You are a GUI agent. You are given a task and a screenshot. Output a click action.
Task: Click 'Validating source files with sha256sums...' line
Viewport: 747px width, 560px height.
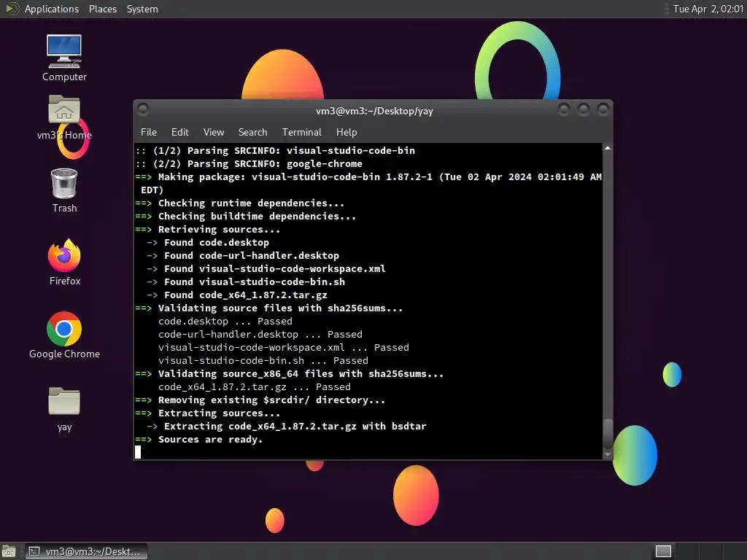(268, 308)
